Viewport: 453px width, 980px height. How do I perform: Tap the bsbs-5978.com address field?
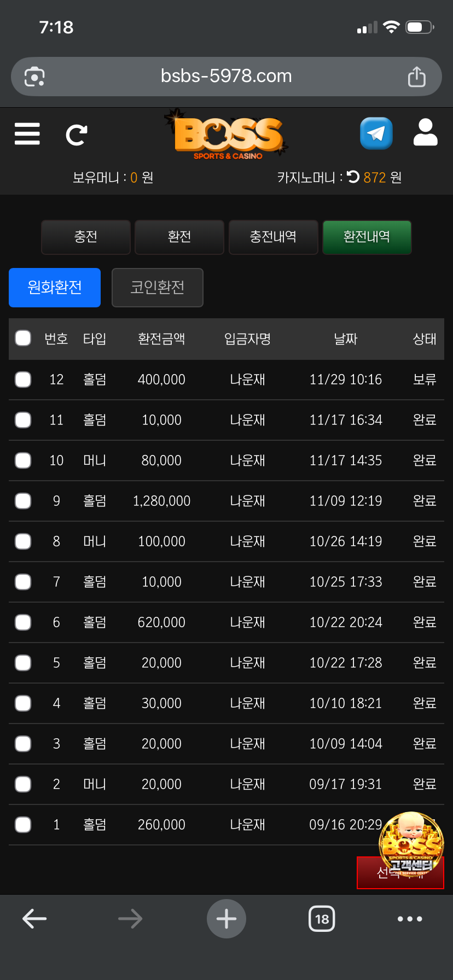226,77
